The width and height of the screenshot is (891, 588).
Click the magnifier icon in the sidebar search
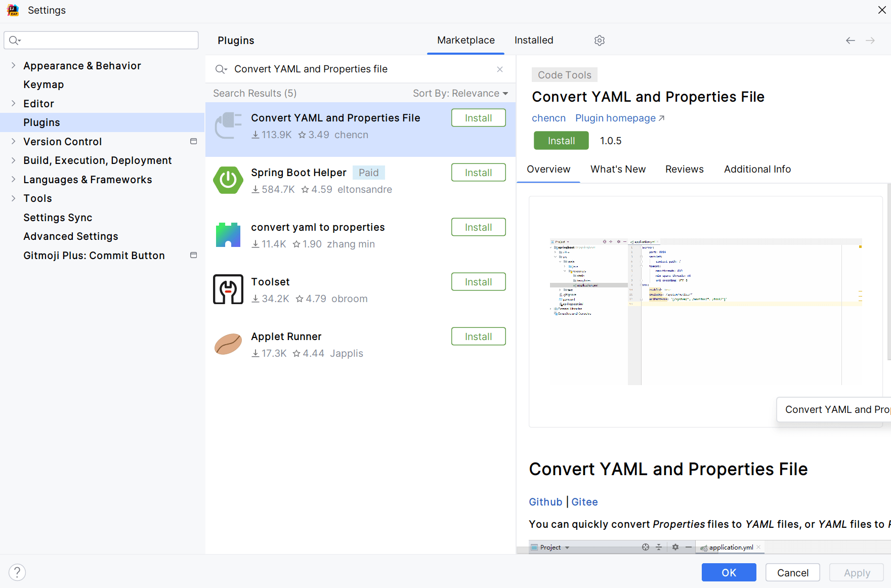[x=15, y=40]
